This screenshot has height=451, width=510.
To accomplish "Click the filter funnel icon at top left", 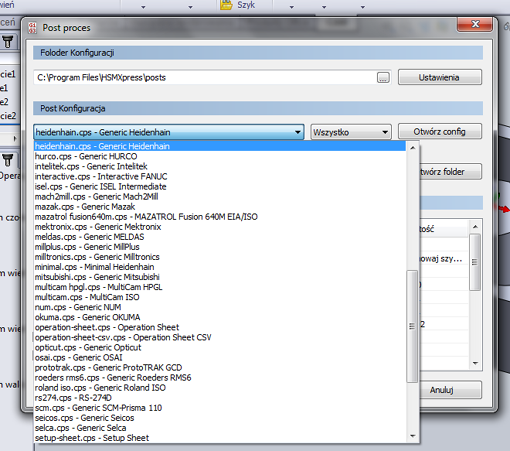I will click(x=8, y=41).
